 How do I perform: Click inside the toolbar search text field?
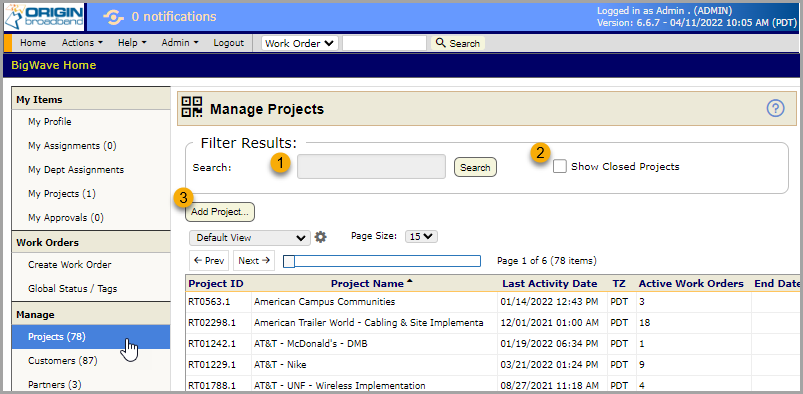click(x=384, y=43)
